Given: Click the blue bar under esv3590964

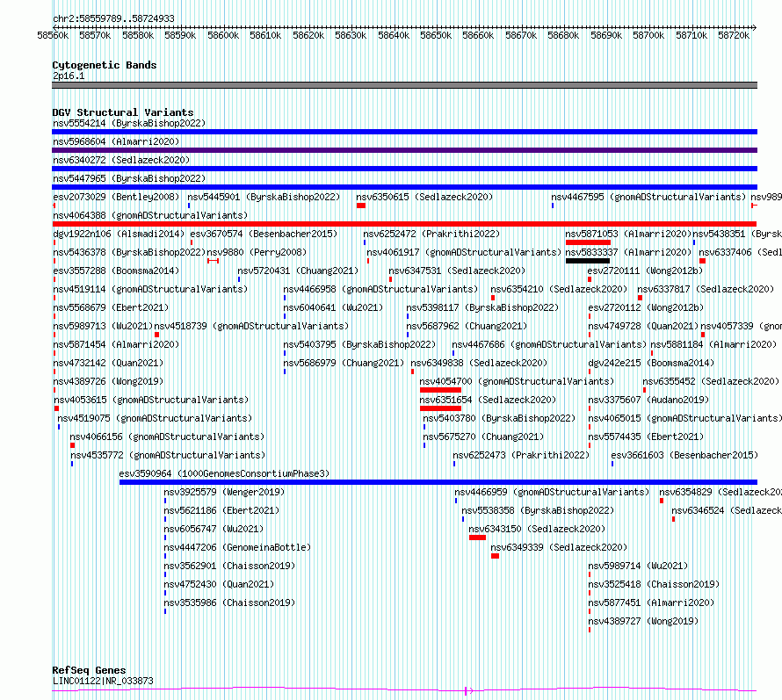Looking at the screenshot, I should (x=438, y=482).
